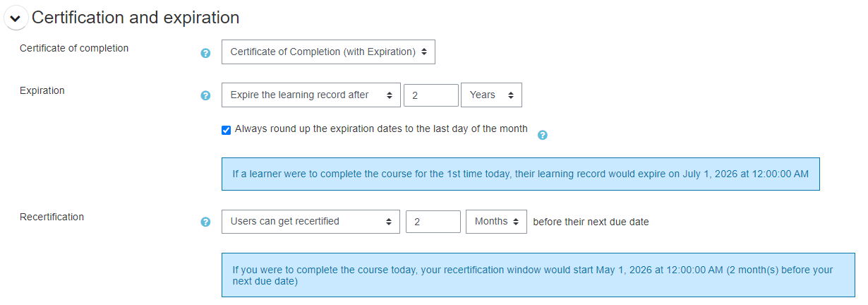Collapse the Certification and expiration section
This screenshot has width=868, height=305.
pos(16,19)
